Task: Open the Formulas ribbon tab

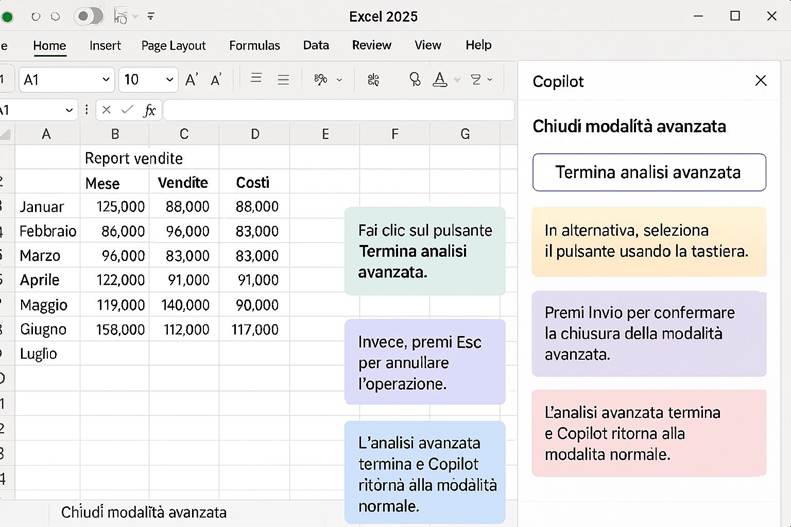Action: (x=254, y=45)
